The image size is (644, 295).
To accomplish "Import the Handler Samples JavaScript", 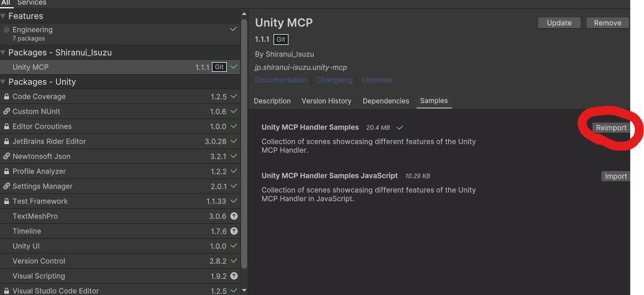I will pyautogui.click(x=616, y=177).
